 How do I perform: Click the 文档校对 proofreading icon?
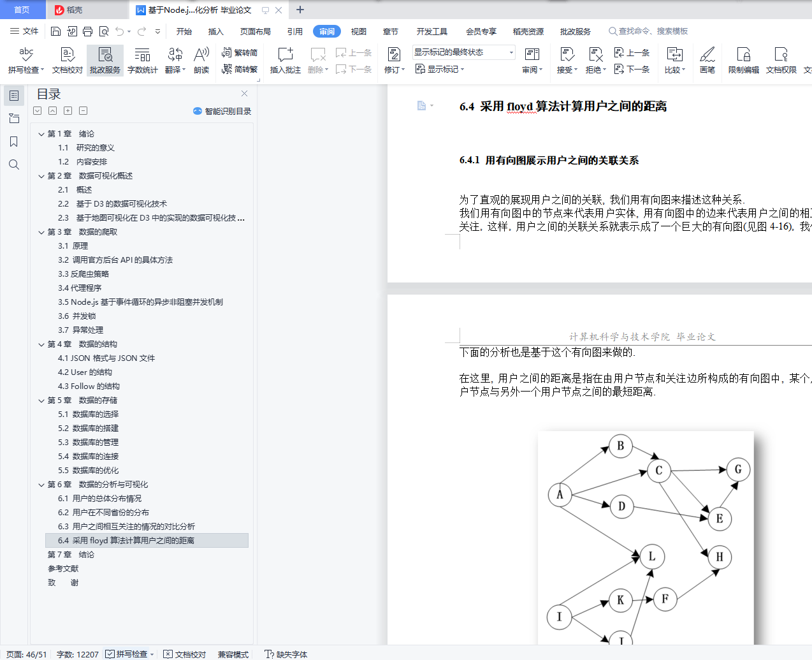[68, 61]
